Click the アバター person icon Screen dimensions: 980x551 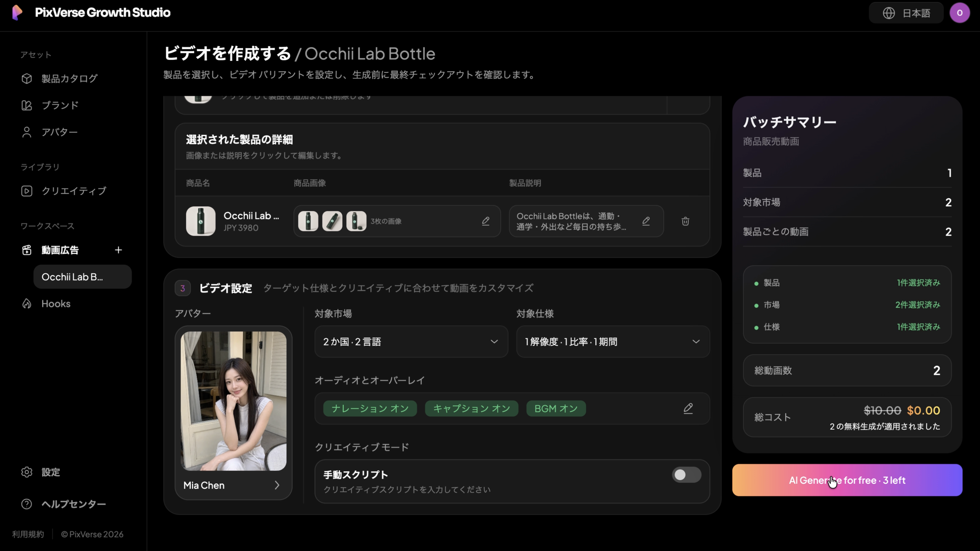click(27, 132)
